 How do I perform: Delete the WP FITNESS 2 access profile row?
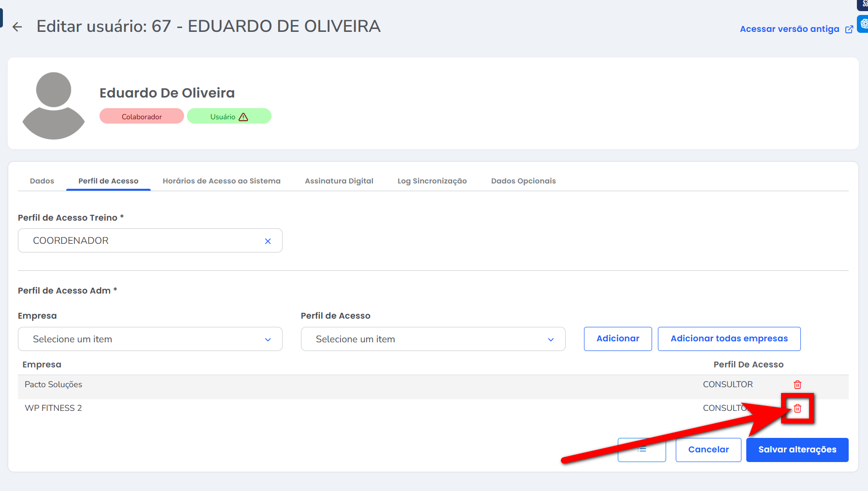click(x=797, y=408)
